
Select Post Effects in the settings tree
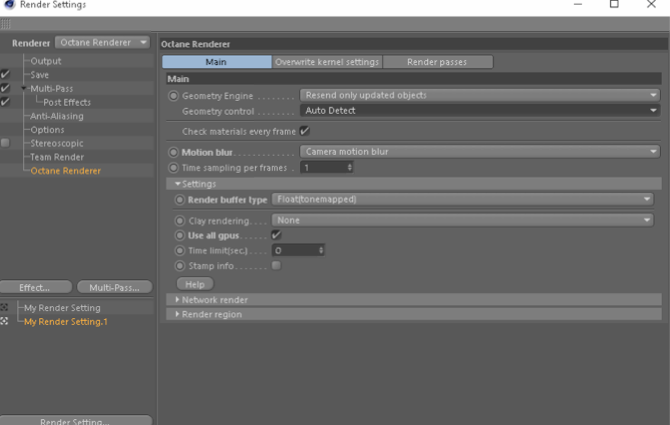tap(67, 102)
